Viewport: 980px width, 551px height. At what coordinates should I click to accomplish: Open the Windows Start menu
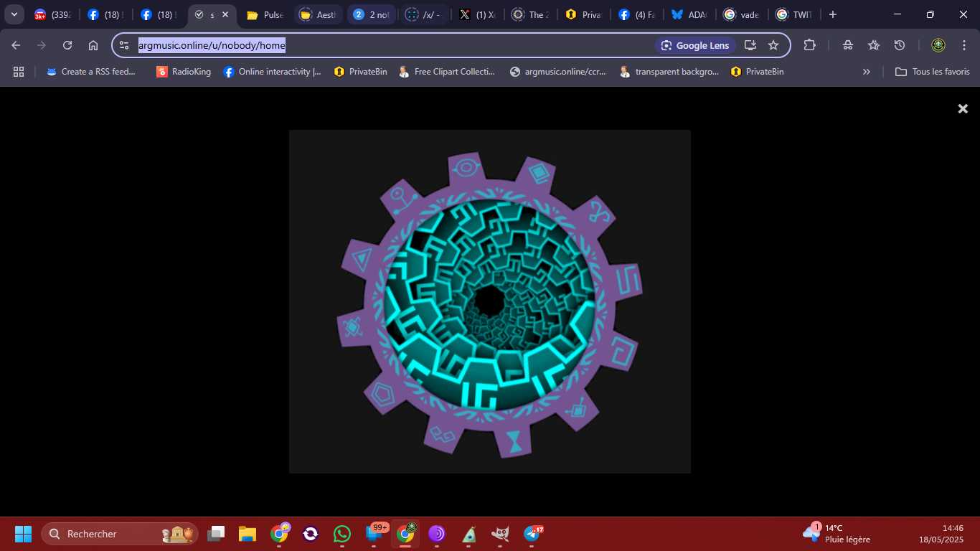coord(23,534)
